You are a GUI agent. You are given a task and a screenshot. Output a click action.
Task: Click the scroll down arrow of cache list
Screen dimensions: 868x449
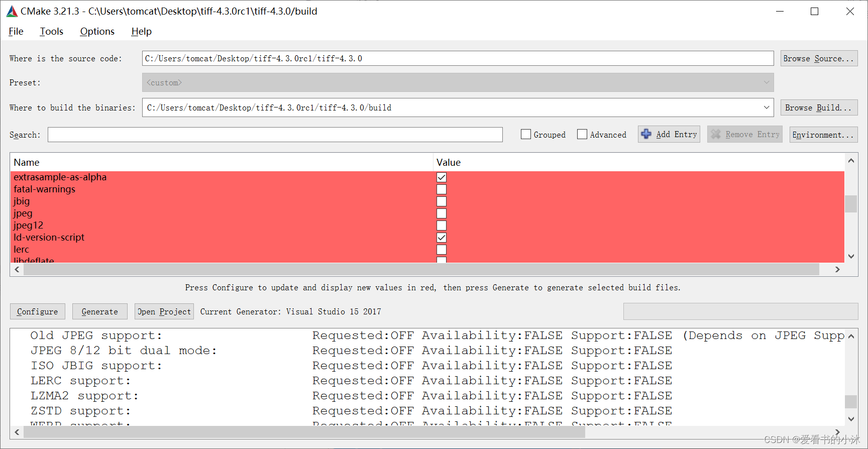pyautogui.click(x=851, y=256)
